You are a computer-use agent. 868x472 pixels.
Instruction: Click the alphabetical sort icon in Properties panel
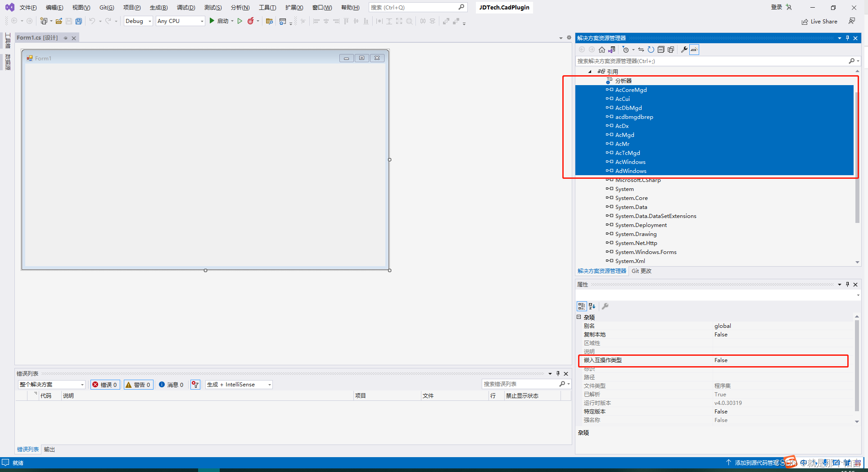point(592,306)
